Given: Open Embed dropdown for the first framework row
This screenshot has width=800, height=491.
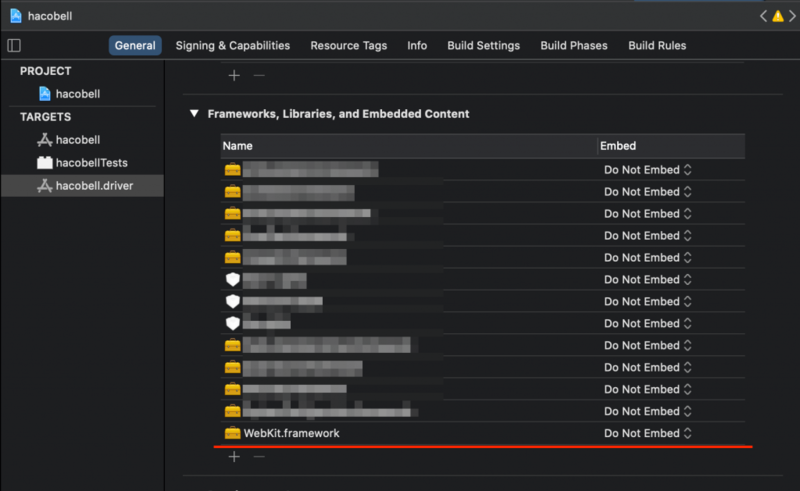Looking at the screenshot, I should 647,169.
